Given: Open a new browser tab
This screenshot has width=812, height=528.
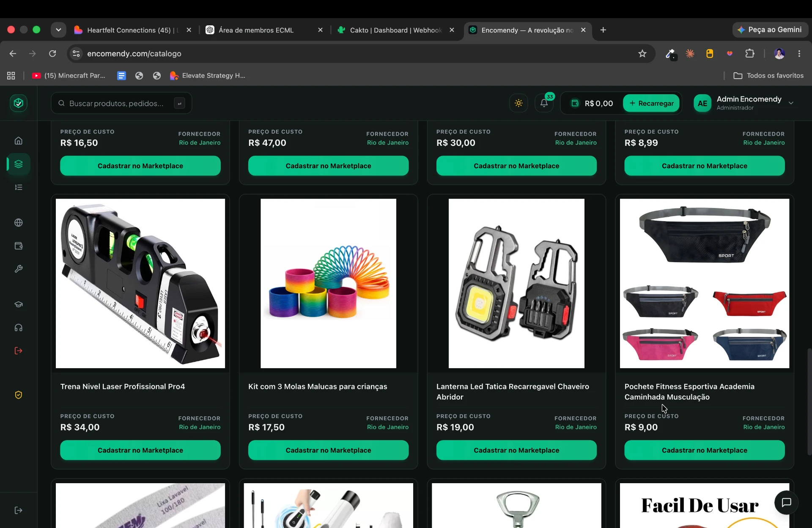Looking at the screenshot, I should (x=603, y=30).
